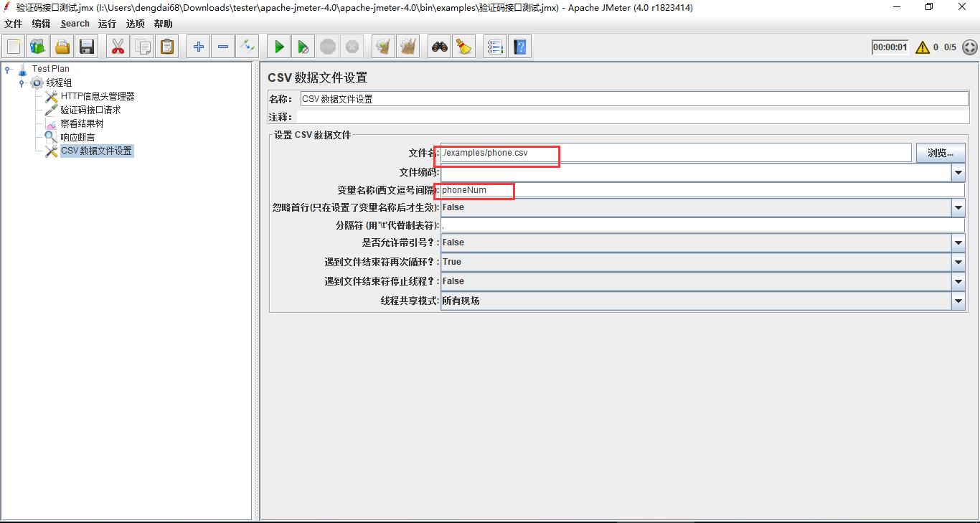Open the 帮助 menu

click(163, 24)
